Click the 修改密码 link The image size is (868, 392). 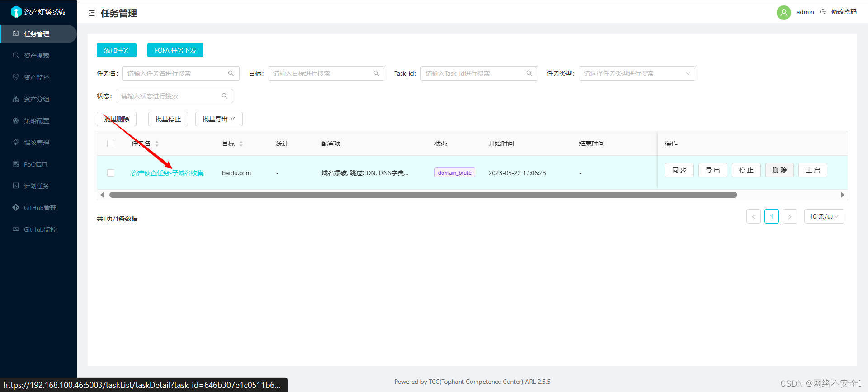click(x=844, y=12)
